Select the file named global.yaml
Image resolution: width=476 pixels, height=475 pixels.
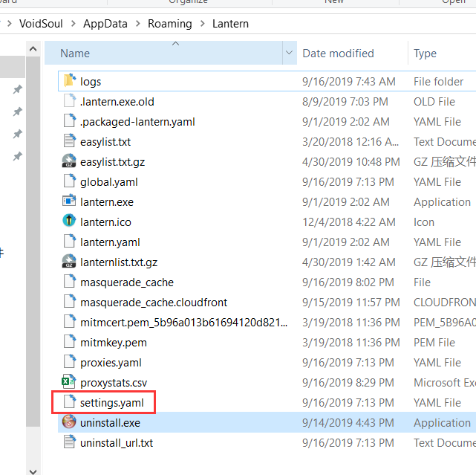point(109,182)
